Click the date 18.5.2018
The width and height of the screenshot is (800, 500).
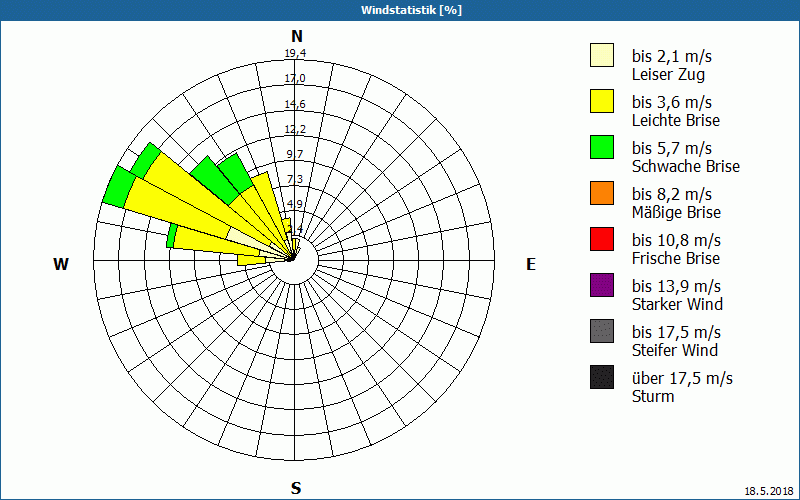coord(769,491)
